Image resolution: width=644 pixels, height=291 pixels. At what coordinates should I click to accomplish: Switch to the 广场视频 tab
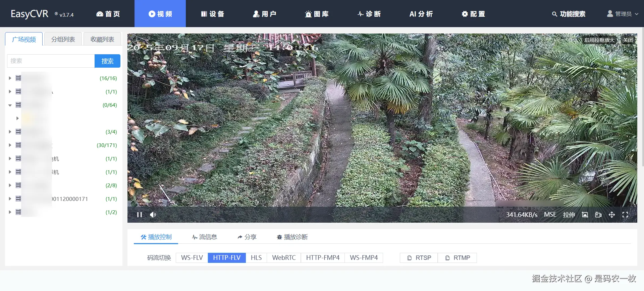pyautogui.click(x=24, y=39)
